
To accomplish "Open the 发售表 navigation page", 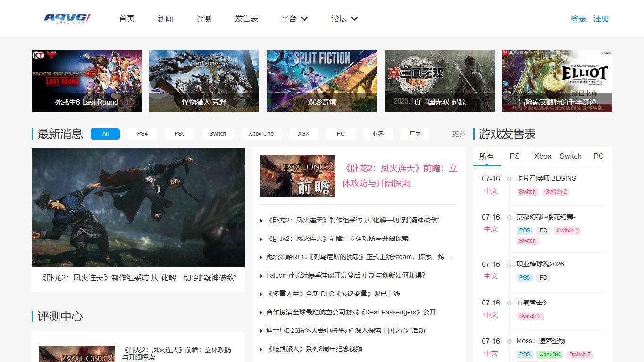I will 246,19.
